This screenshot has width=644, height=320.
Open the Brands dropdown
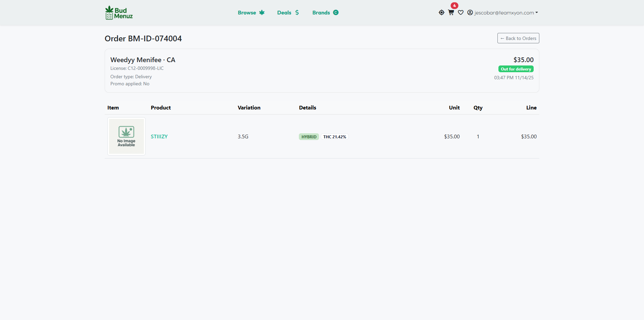point(321,12)
